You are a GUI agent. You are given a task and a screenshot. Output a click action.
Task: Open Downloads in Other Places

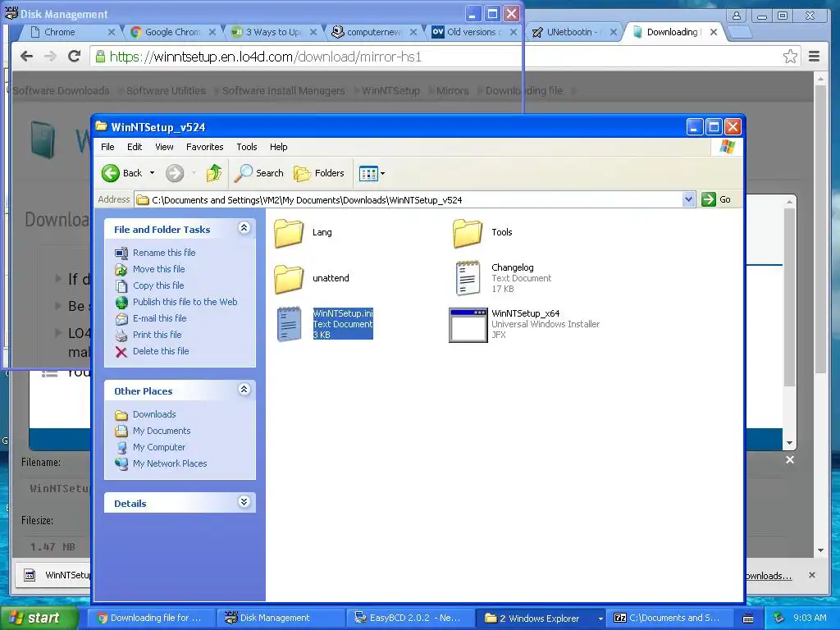click(x=154, y=414)
